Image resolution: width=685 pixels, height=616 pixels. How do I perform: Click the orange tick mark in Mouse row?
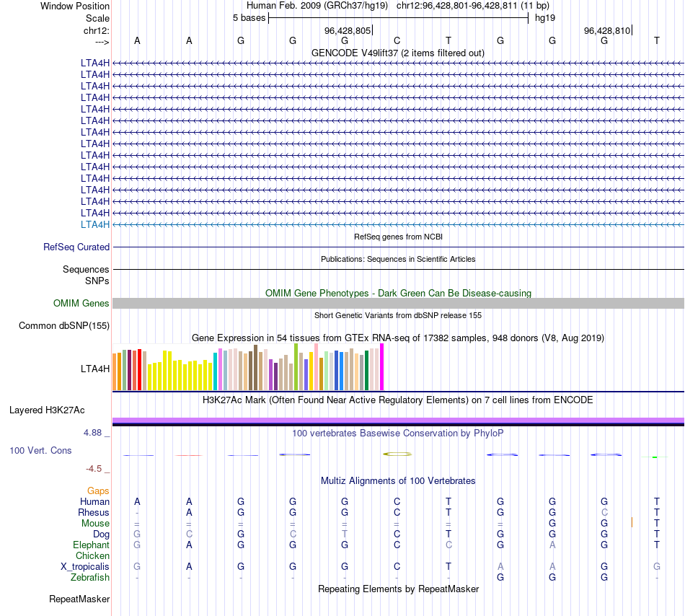(632, 522)
